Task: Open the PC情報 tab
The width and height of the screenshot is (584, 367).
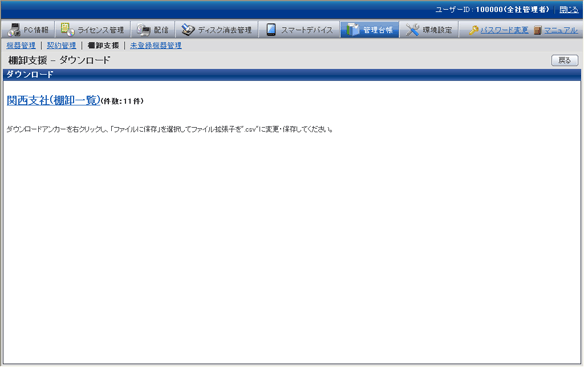Action: (x=28, y=30)
